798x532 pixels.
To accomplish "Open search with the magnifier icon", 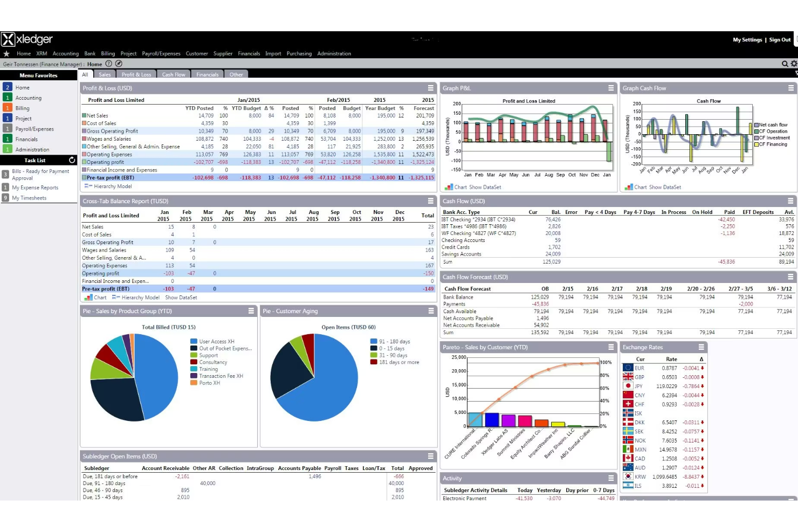I will point(785,64).
